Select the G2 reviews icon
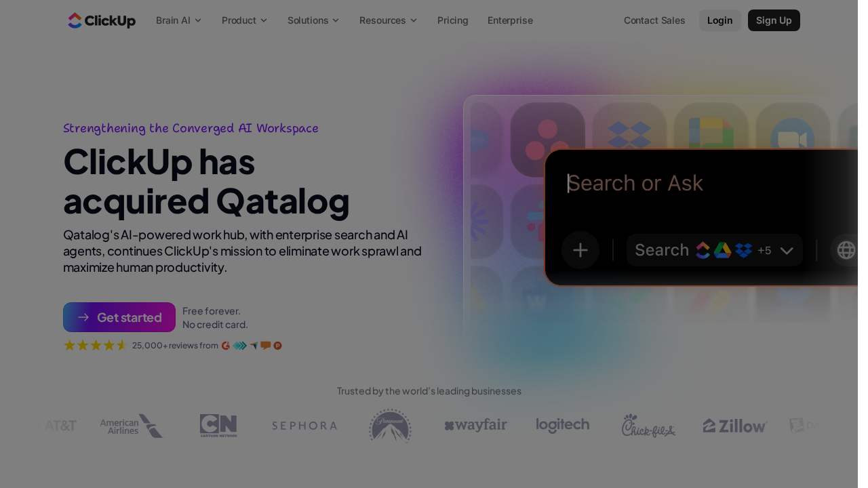Screen dimensions: 868x488 (226, 345)
